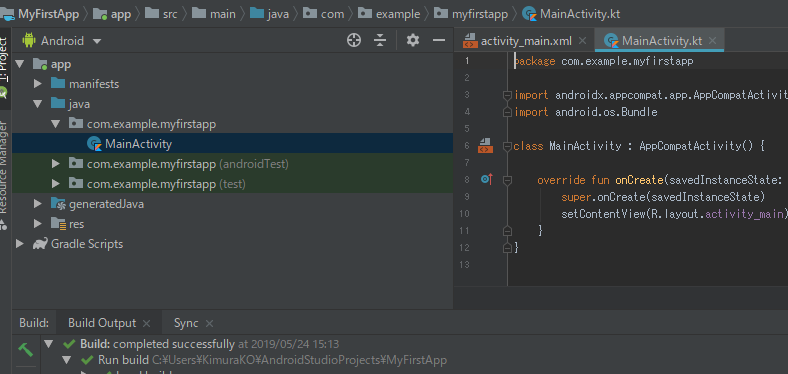Click the related XML file gutter icon on line 6
The width and height of the screenshot is (788, 374).
[485, 146]
